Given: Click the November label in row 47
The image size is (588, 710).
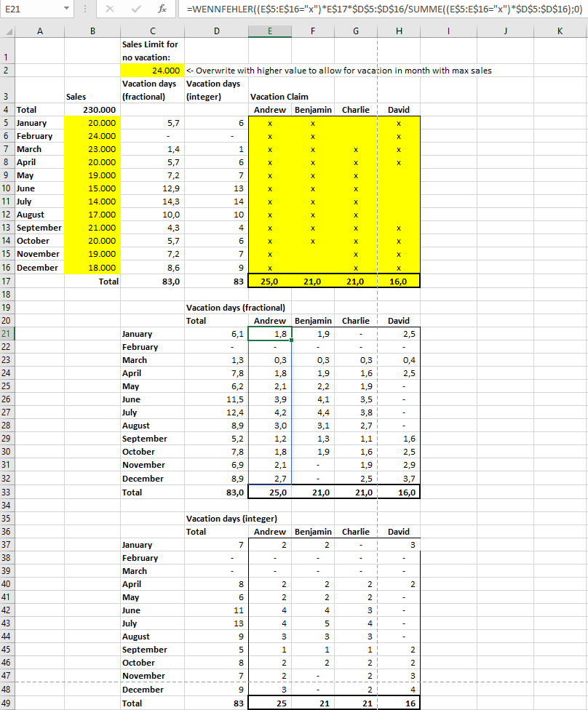Looking at the screenshot, I should point(143,676).
